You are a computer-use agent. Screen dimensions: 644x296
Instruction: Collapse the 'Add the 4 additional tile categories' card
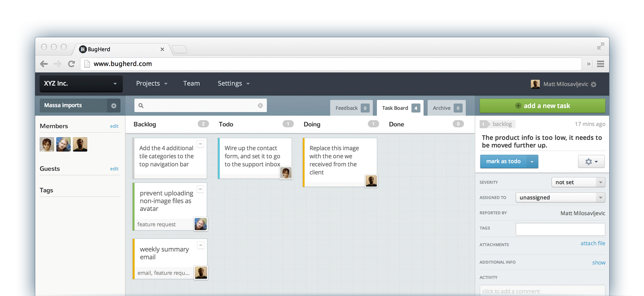point(201,144)
